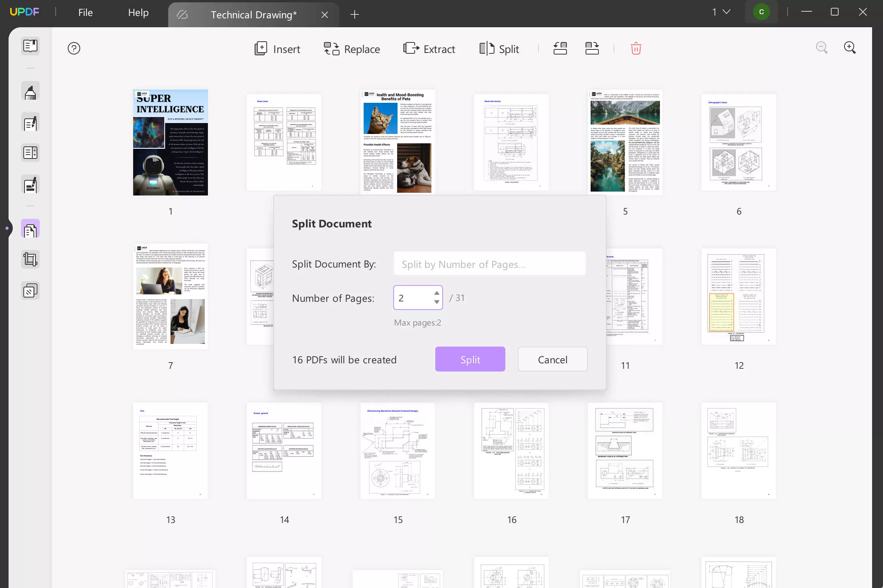The width and height of the screenshot is (883, 588).
Task: Click the help question mark icon
Action: (74, 48)
